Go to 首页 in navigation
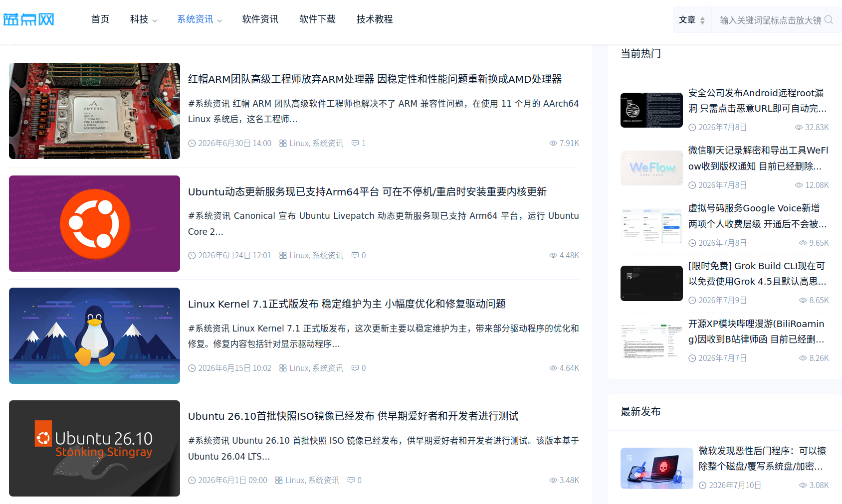The width and height of the screenshot is (842, 504). (100, 19)
